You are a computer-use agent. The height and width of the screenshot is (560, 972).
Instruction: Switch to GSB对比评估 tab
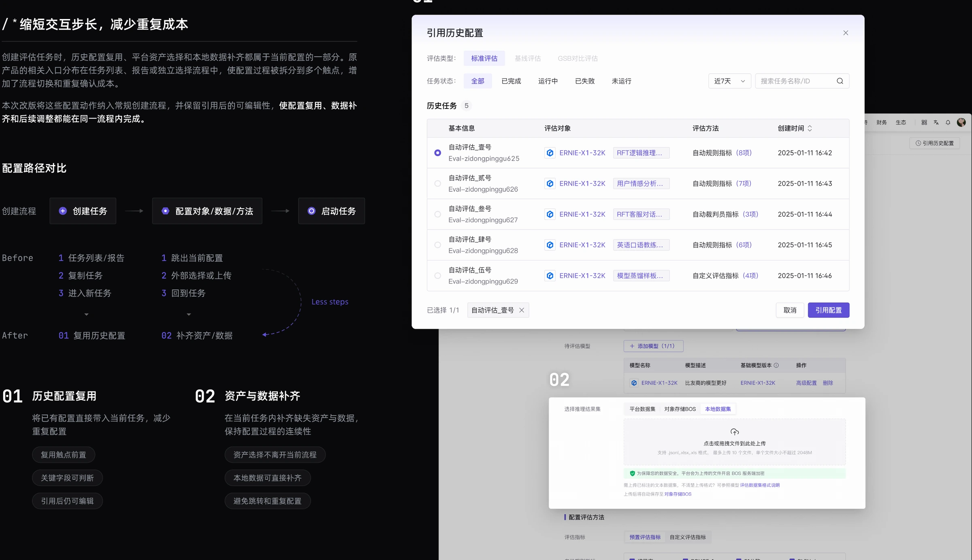click(x=578, y=58)
